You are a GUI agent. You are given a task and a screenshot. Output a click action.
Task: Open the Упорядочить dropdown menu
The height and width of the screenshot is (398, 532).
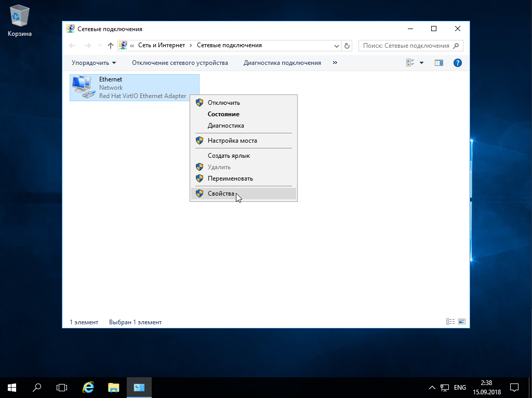(x=92, y=62)
